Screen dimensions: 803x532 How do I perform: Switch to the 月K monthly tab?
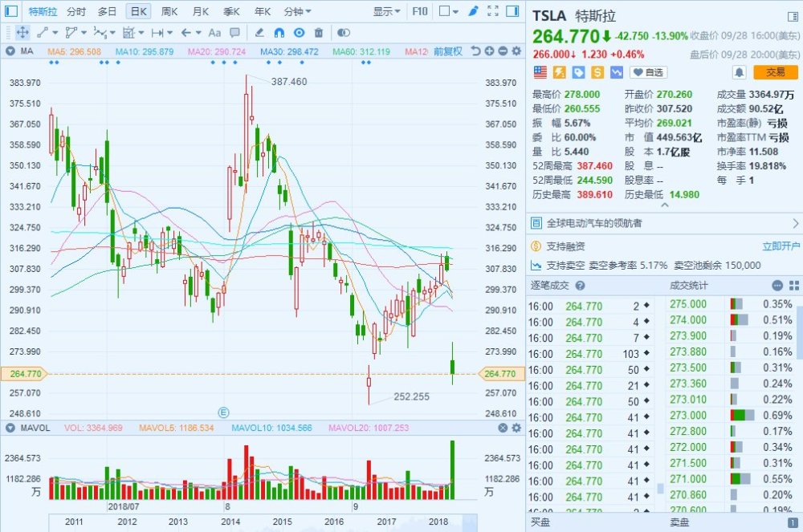(200, 11)
